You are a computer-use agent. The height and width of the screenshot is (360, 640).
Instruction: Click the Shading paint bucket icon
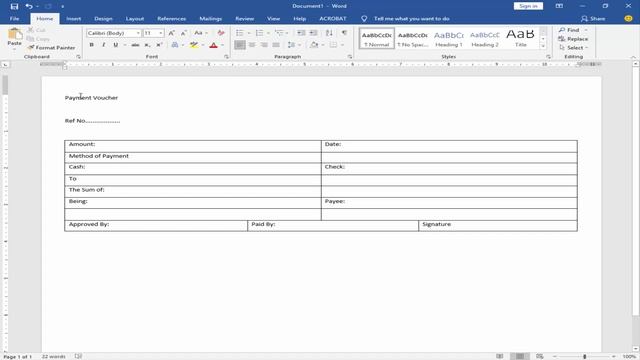pos(314,45)
